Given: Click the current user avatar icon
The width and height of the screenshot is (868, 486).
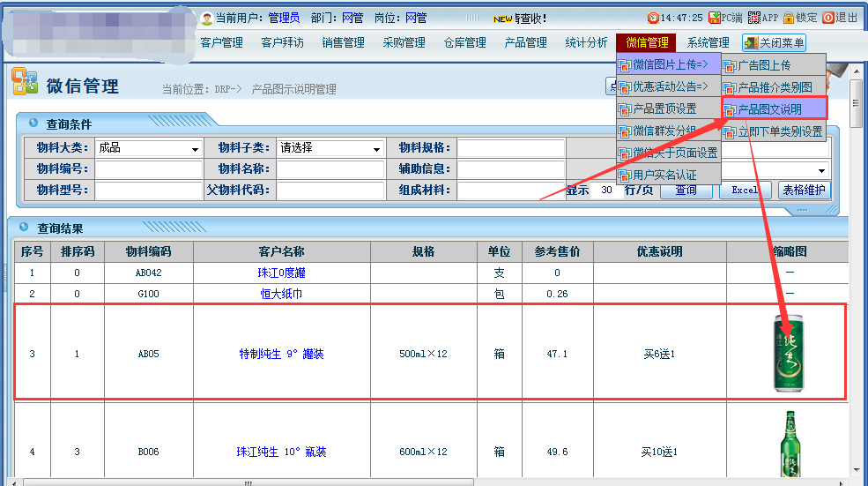Looking at the screenshot, I should [x=207, y=18].
